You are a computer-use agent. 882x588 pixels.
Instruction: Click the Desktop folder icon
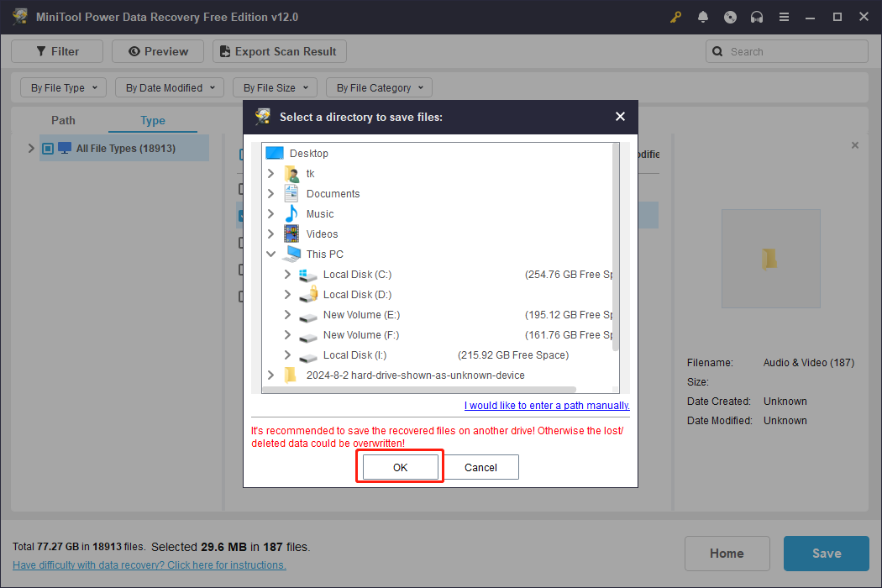(275, 153)
